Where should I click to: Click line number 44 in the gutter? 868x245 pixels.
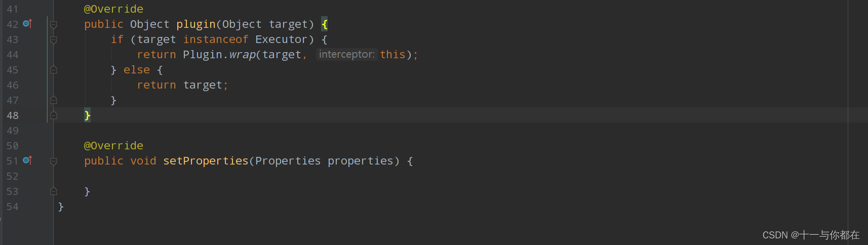click(13, 55)
